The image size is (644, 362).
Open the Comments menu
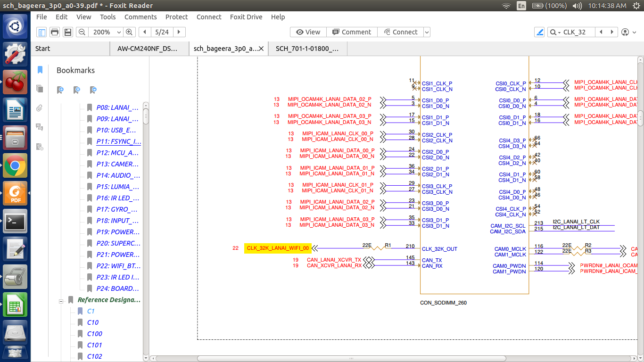[x=140, y=17]
